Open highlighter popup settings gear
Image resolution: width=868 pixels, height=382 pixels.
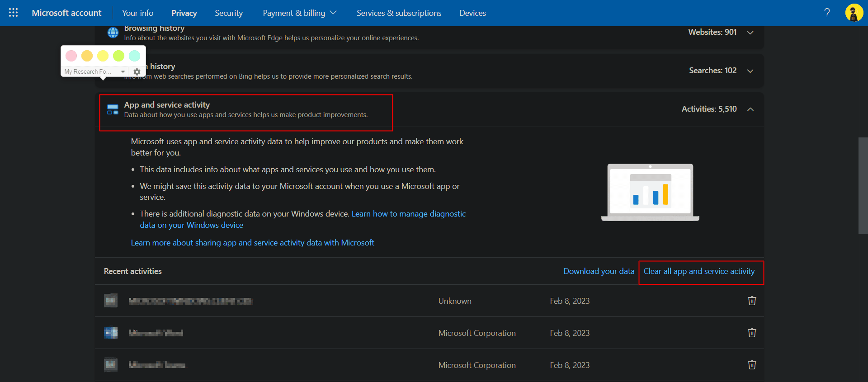pos(137,71)
